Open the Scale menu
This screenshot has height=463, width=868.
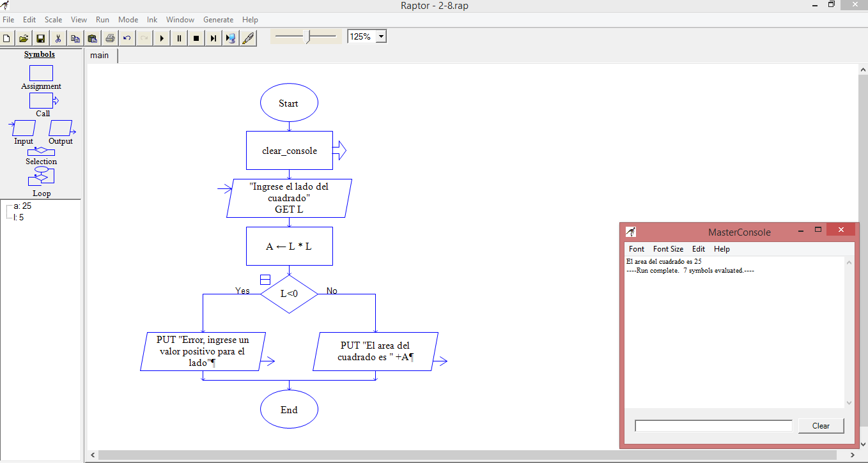[x=53, y=20]
